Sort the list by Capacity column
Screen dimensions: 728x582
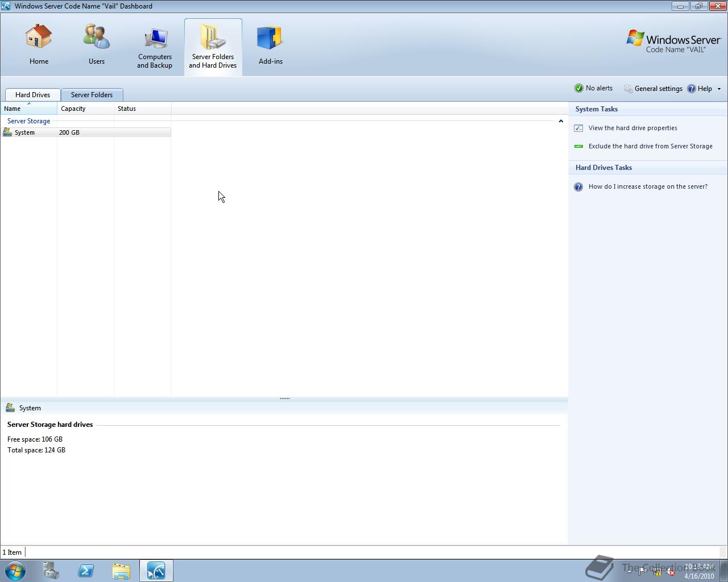[x=85, y=109]
